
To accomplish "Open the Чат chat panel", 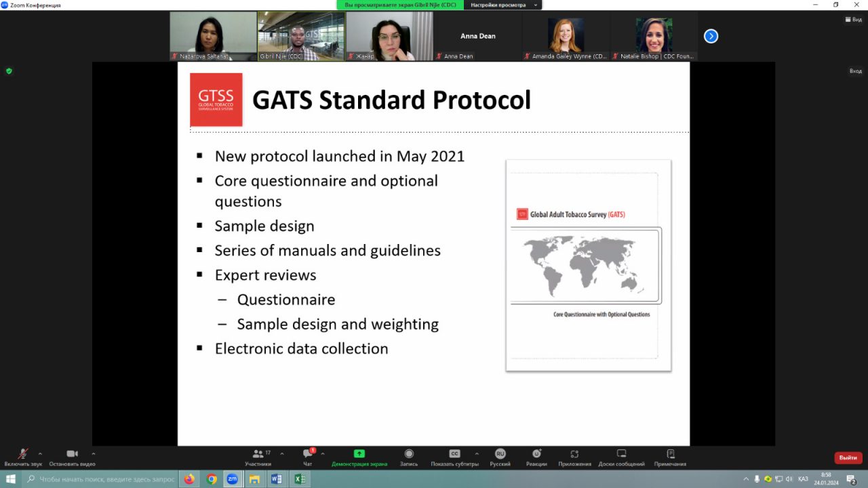I will point(307,455).
